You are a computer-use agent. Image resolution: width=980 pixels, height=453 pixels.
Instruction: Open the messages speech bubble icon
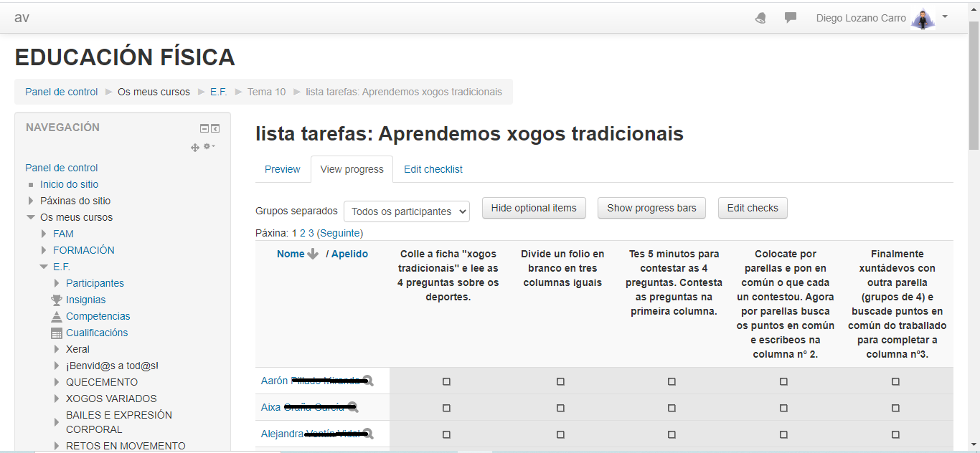tap(791, 18)
